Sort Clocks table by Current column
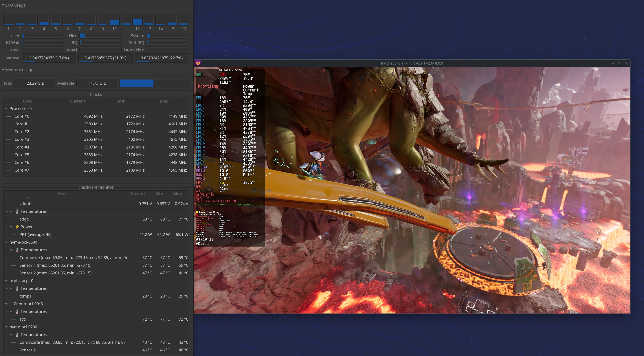This screenshot has height=356, width=644. coord(78,101)
